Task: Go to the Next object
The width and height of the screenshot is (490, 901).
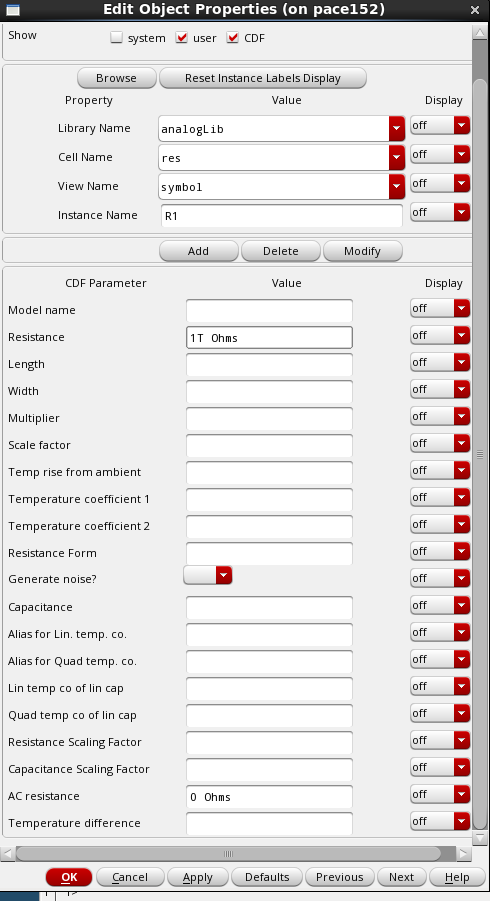Action: 401,877
